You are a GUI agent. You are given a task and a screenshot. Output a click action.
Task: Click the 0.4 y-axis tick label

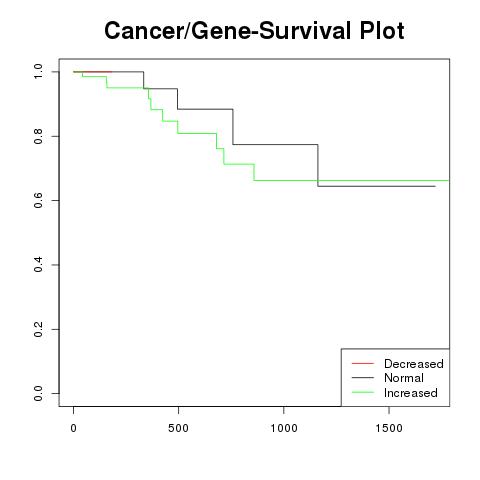(38, 265)
